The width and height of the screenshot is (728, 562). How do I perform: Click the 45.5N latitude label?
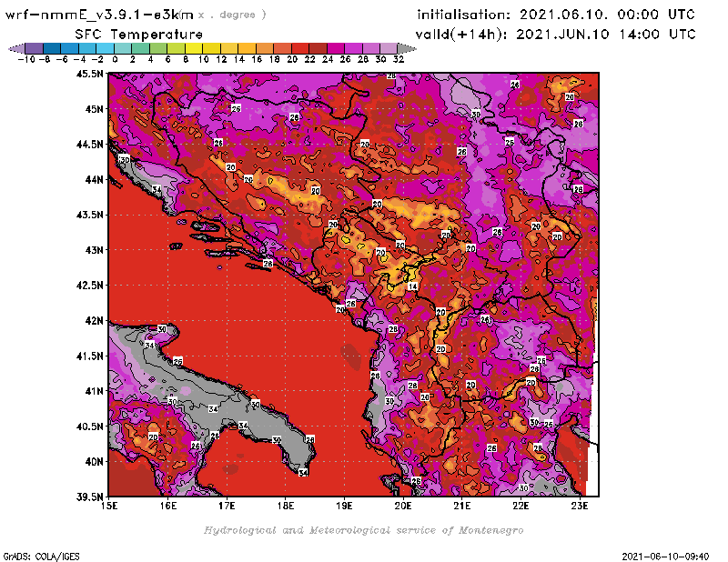(x=89, y=74)
